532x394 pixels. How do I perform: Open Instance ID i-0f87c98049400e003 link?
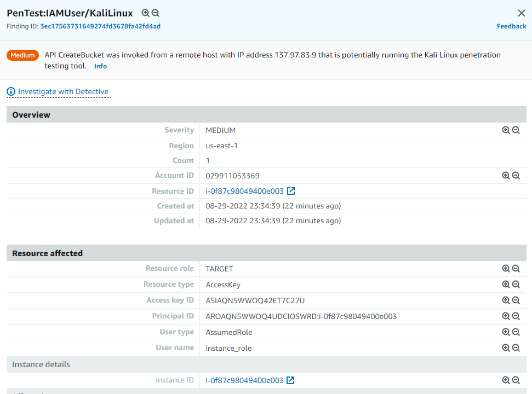tap(244, 380)
